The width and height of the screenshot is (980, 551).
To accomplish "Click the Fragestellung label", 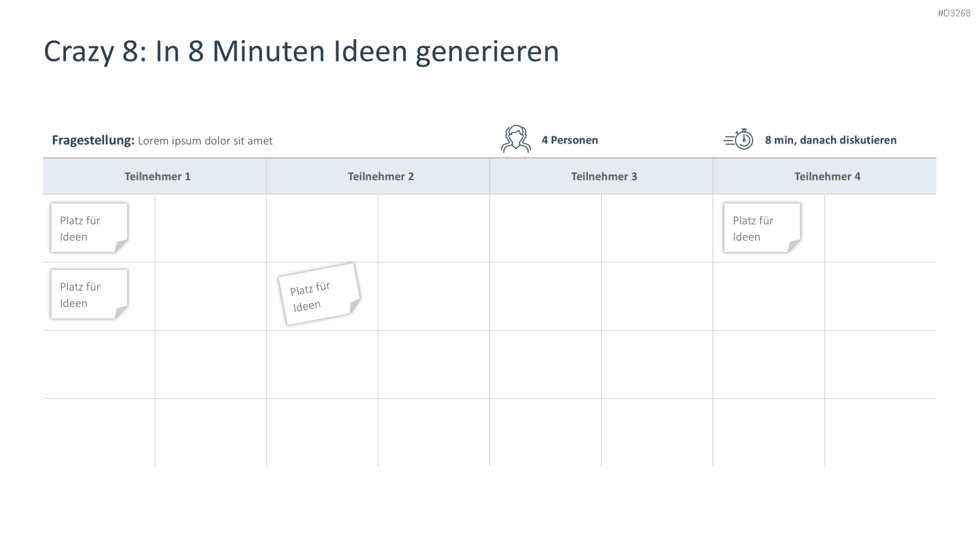I will (93, 140).
